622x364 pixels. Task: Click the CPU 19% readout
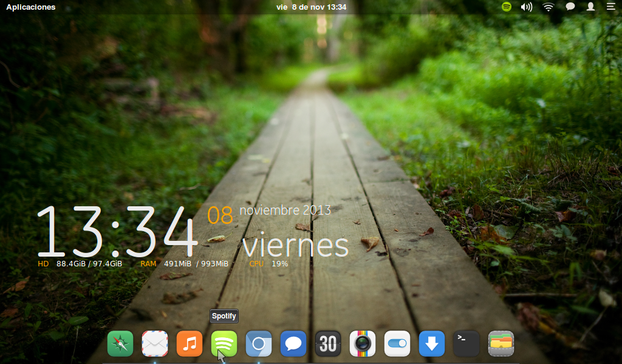268,264
